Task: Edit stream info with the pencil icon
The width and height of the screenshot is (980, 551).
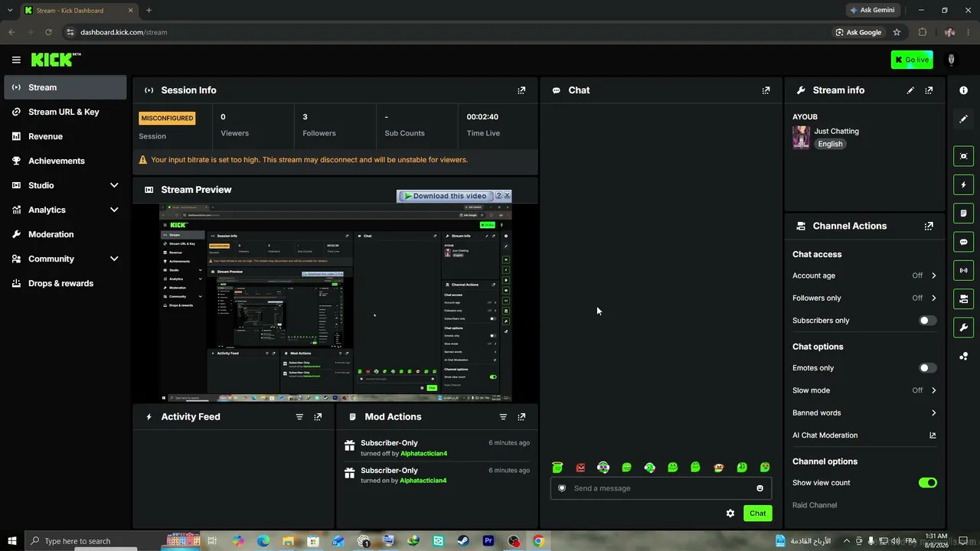Action: [910, 90]
